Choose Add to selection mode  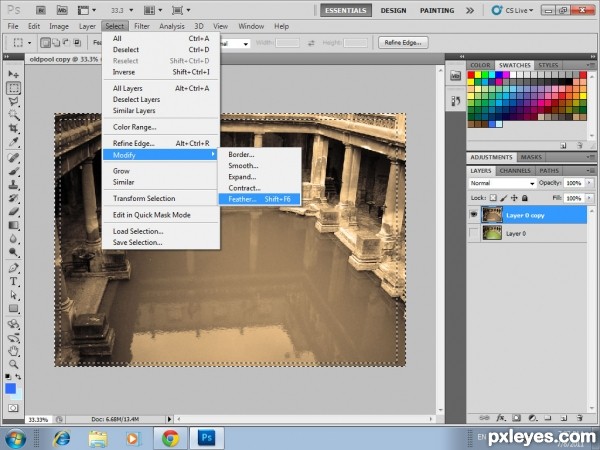click(56, 42)
